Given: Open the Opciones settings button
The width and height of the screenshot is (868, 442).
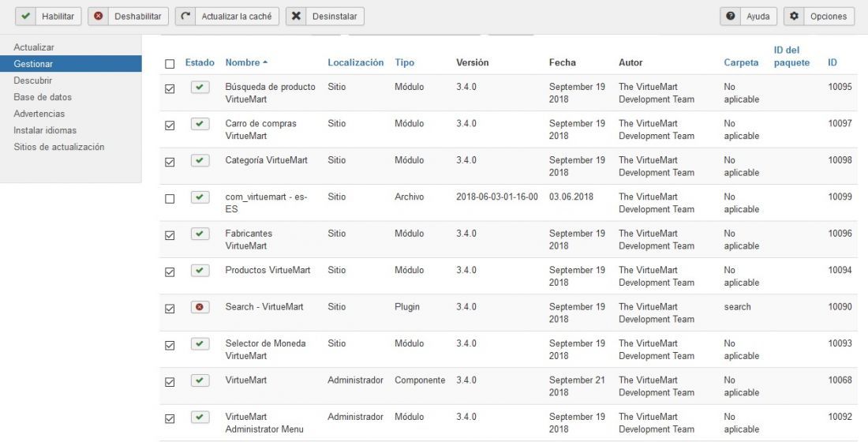Looking at the screenshot, I should (819, 16).
